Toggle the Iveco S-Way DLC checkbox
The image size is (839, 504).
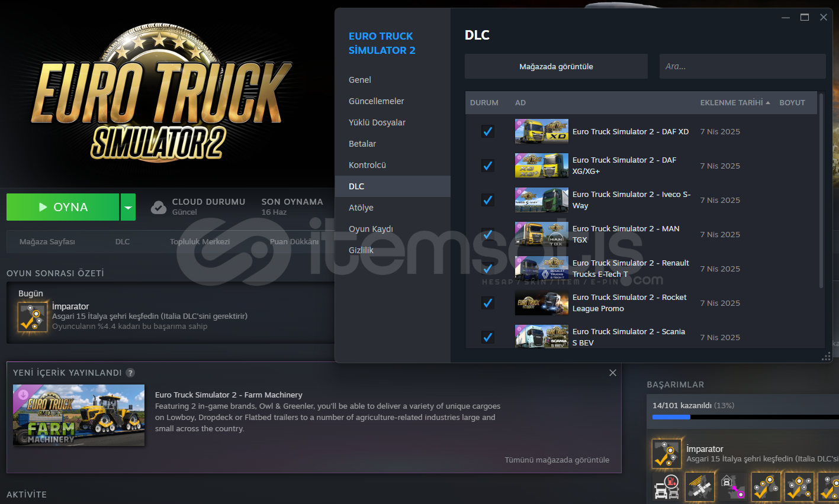[x=487, y=200]
